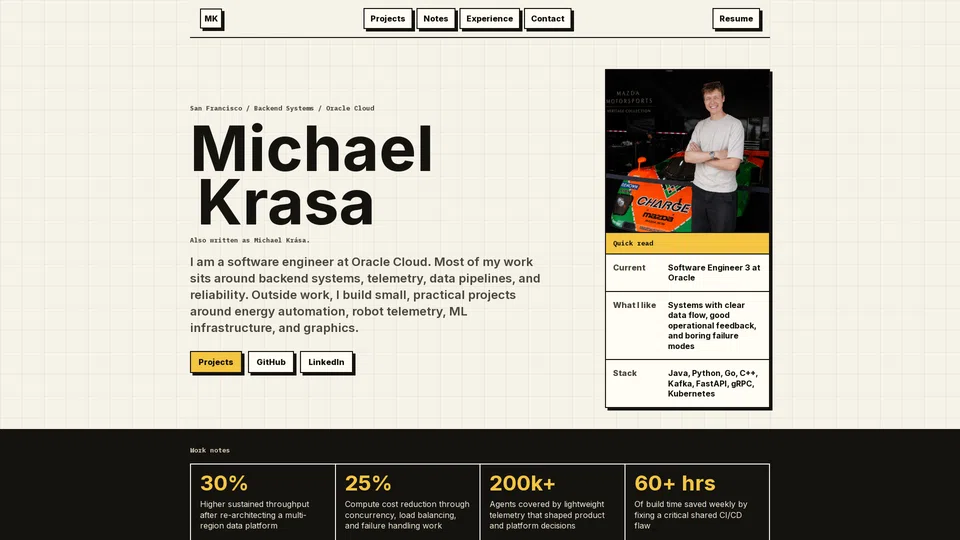Click 'San Francisco / Backend Systems / Oracle Cloud' text
This screenshot has height=540, width=960.
pos(282,108)
